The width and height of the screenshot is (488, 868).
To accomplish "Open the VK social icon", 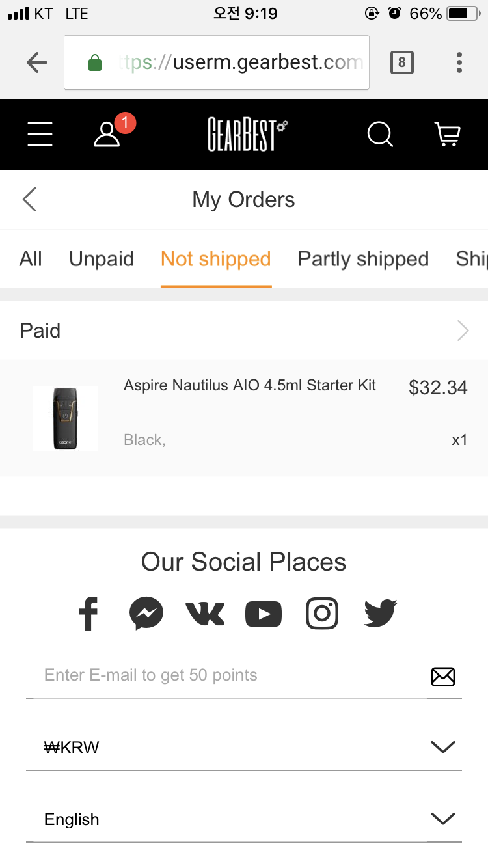I will click(205, 613).
